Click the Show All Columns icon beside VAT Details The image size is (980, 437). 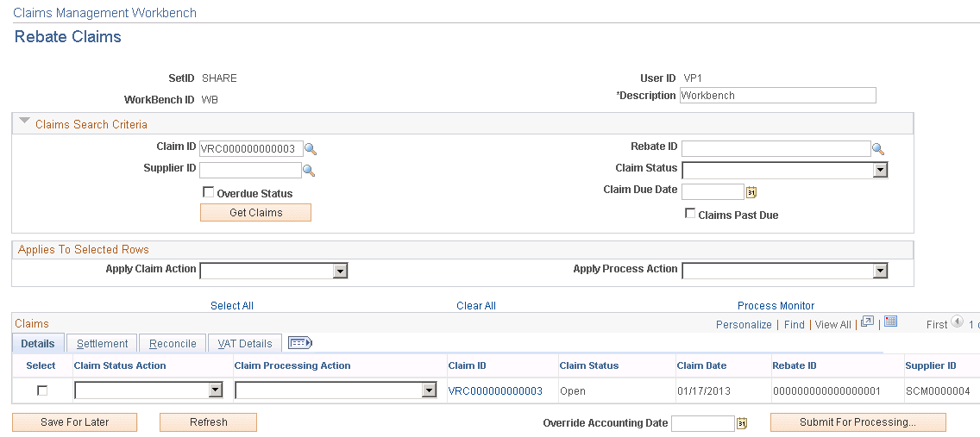click(x=300, y=343)
